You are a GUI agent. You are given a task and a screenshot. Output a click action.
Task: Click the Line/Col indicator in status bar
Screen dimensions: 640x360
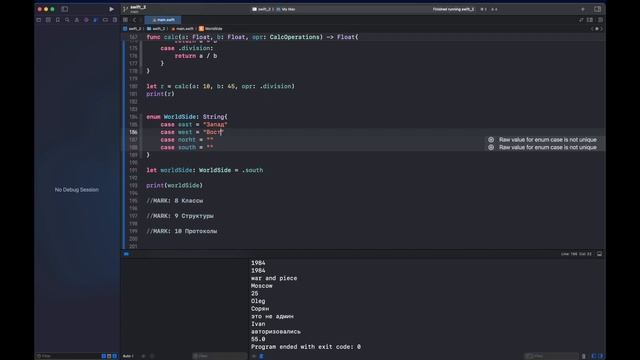tap(576, 254)
